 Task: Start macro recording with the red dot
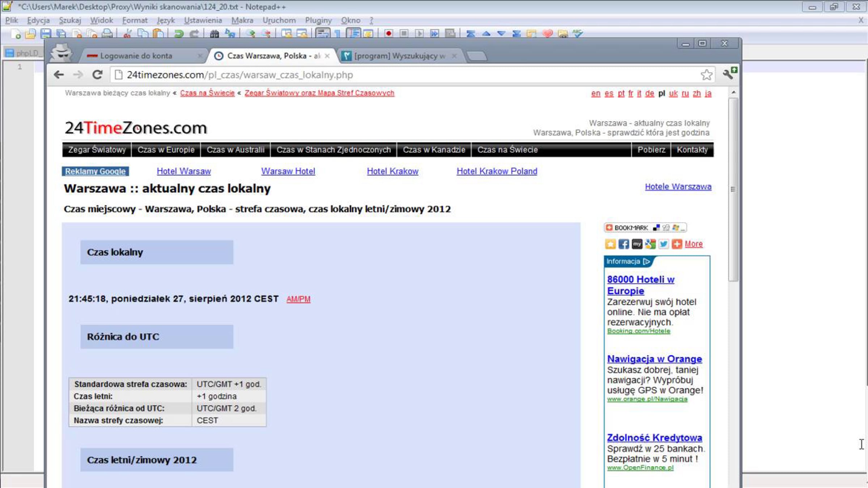(389, 34)
